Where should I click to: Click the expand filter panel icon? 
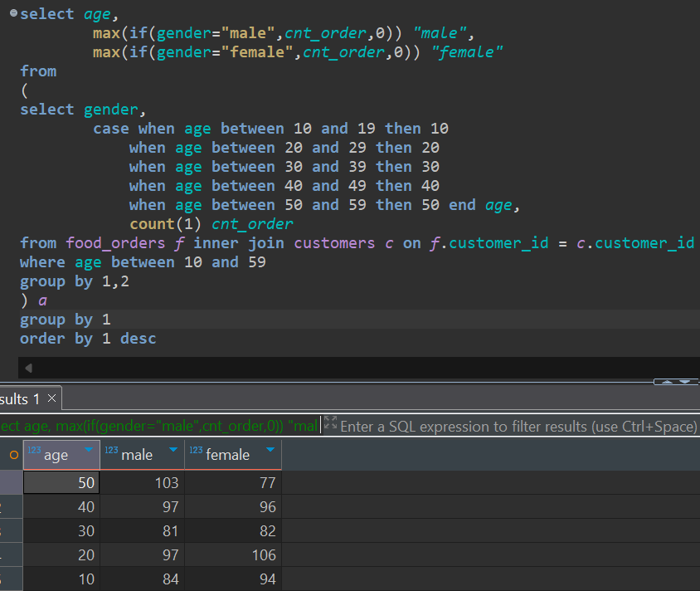click(330, 422)
